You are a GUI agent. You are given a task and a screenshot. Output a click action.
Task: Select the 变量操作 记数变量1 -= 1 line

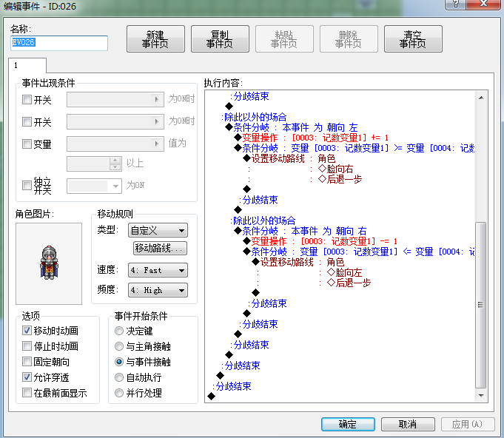320,241
